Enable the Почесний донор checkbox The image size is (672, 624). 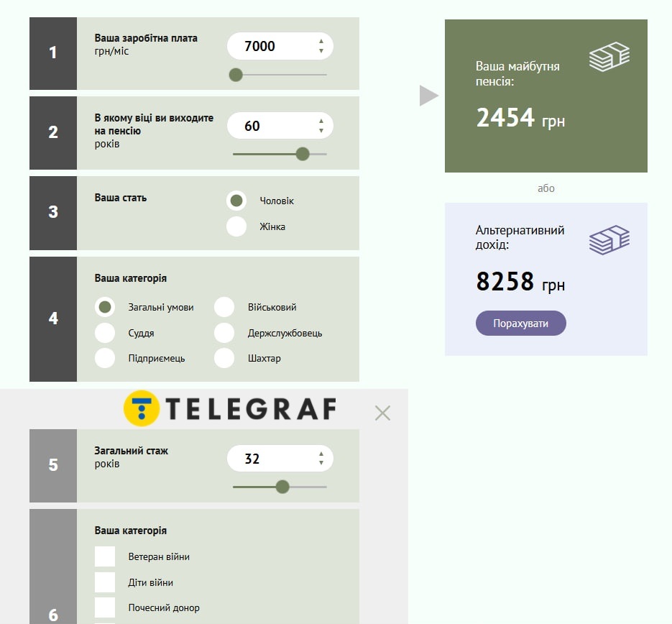coord(105,607)
